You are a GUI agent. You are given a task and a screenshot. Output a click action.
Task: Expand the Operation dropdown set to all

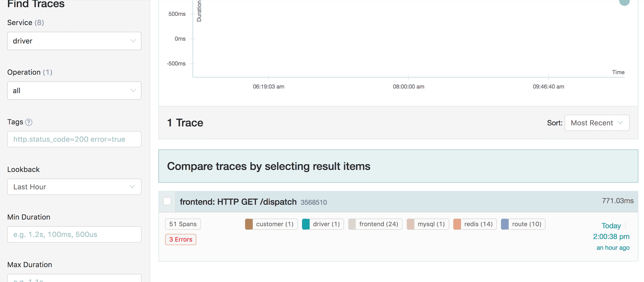(74, 91)
